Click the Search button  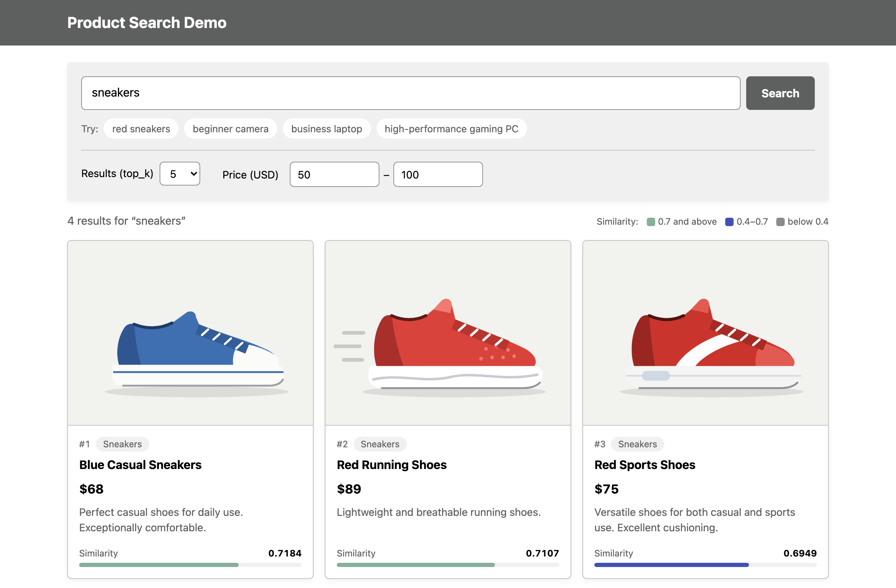780,93
